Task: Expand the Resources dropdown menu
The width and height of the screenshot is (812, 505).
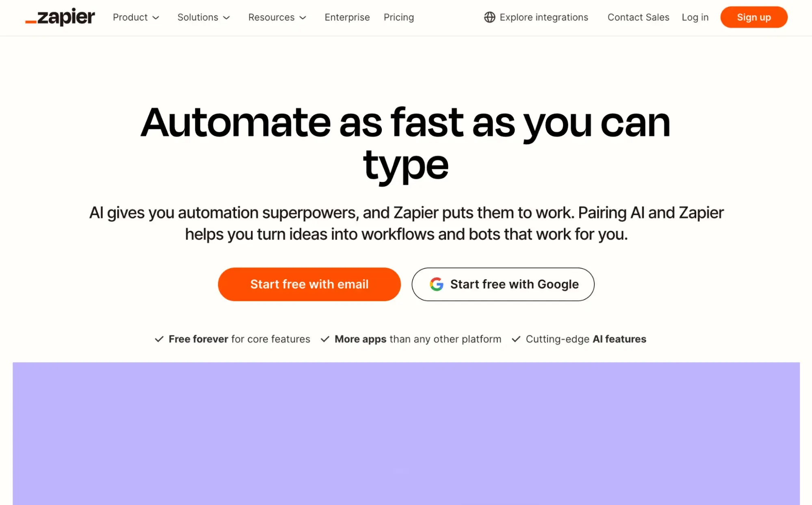Action: pyautogui.click(x=277, y=17)
